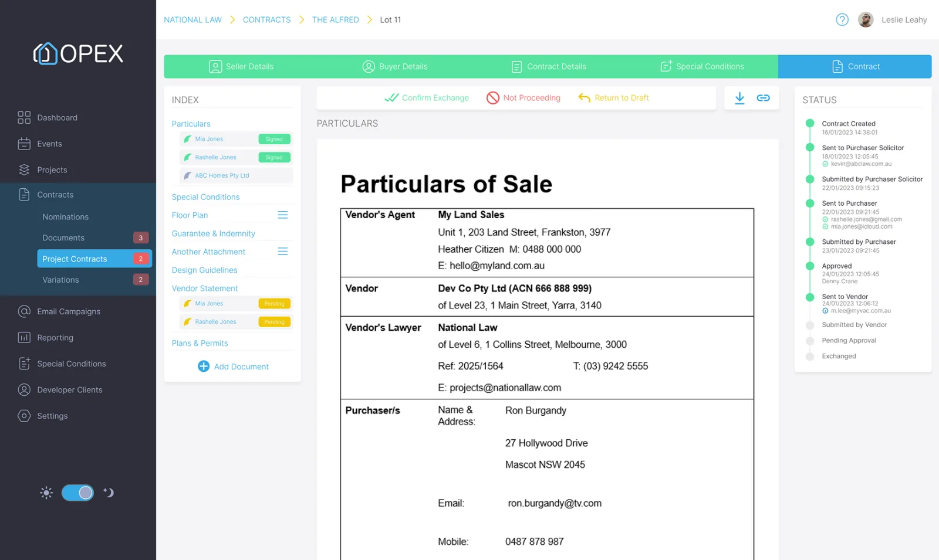Copy the contract link icon
Viewport: 939px width, 560px height.
pos(763,98)
